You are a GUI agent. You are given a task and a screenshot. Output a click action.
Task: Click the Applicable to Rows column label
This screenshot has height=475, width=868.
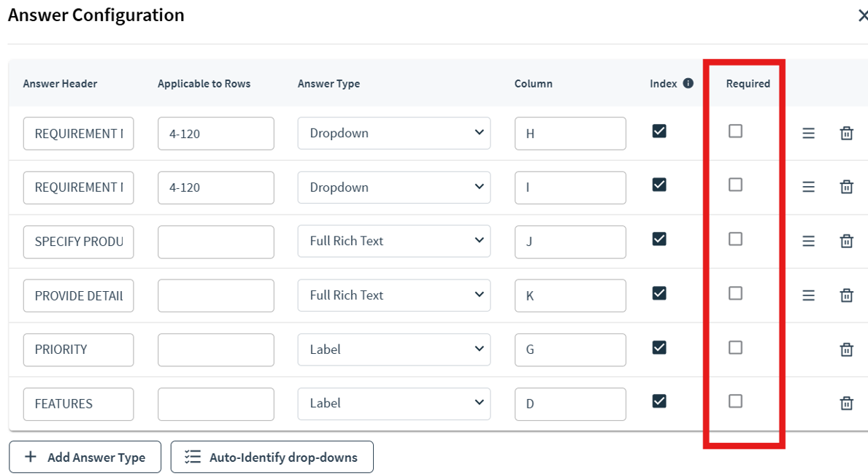(204, 83)
